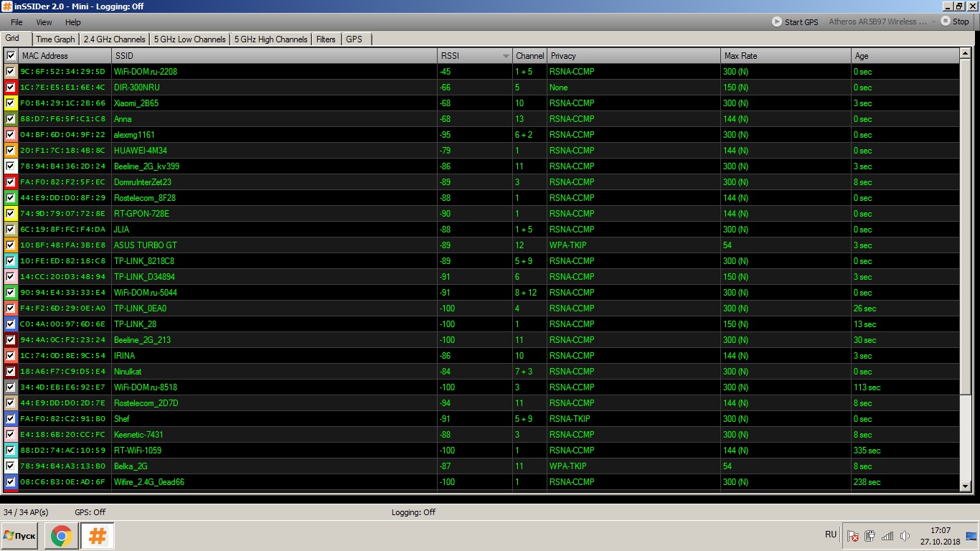
Task: Click the volume speaker tray icon
Action: tap(905, 536)
